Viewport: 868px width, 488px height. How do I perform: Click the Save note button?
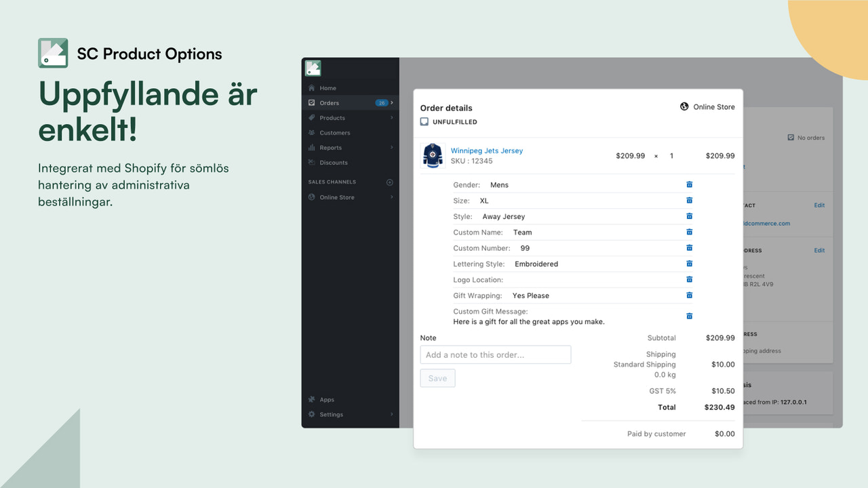tap(437, 378)
